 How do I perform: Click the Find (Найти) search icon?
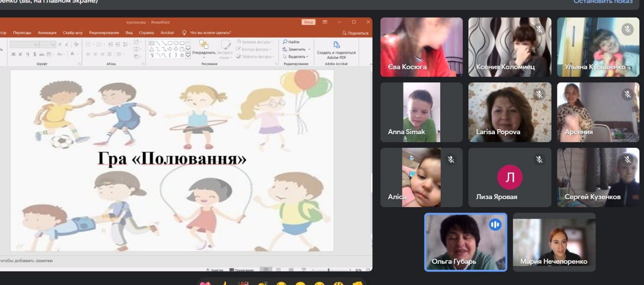(285, 42)
